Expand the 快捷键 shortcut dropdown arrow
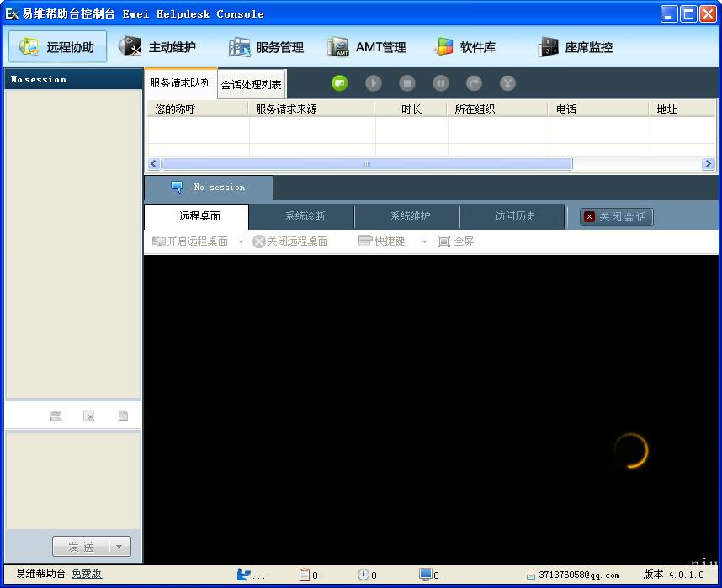This screenshot has height=588, width=722. click(424, 242)
